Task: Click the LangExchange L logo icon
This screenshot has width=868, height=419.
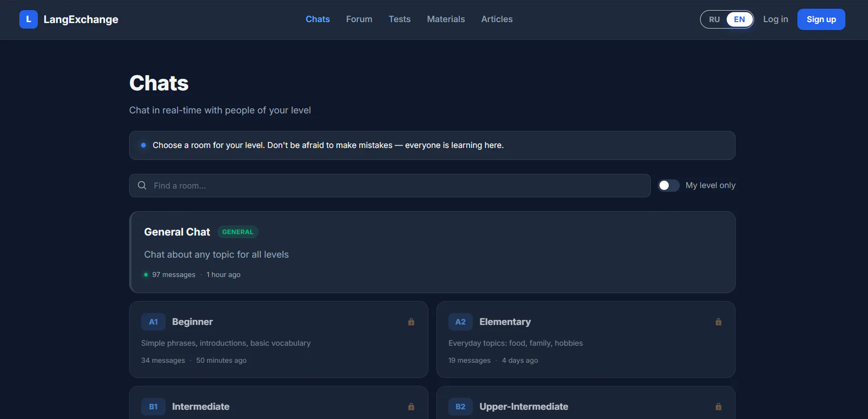Action: tap(29, 19)
